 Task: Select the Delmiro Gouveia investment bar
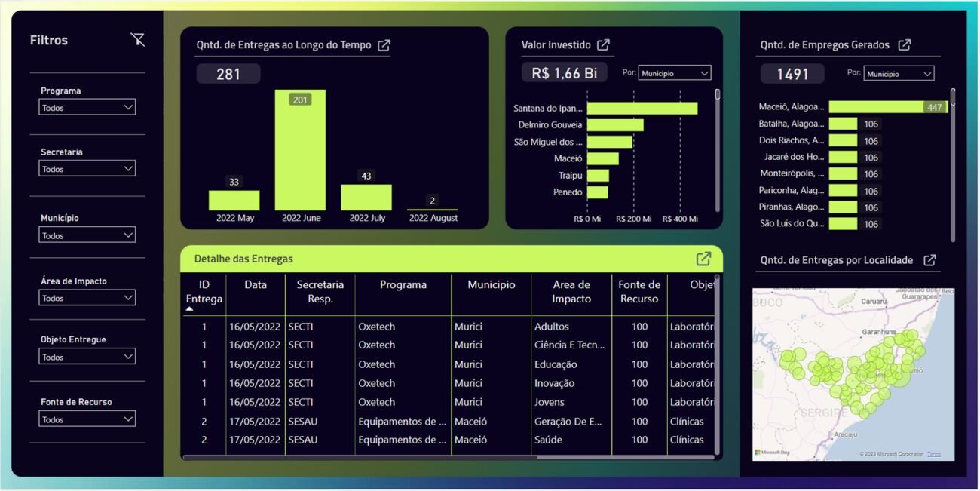pyautogui.click(x=615, y=125)
